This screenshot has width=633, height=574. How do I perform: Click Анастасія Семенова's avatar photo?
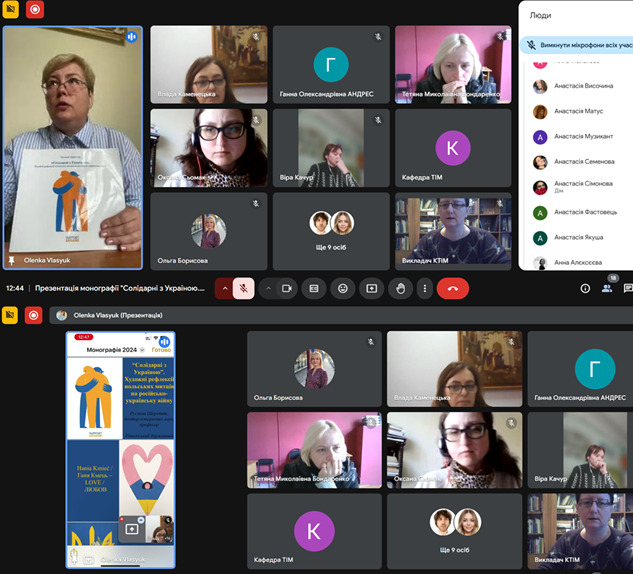point(540,162)
